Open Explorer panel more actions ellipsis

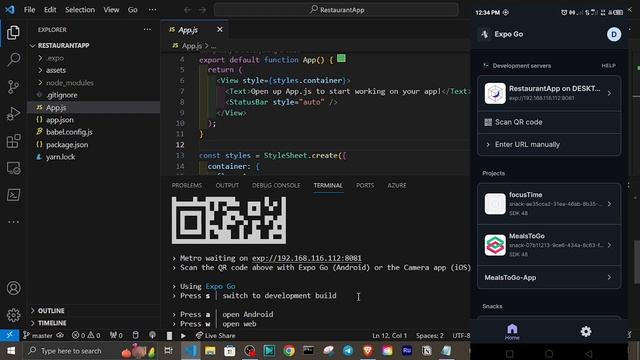click(x=147, y=29)
